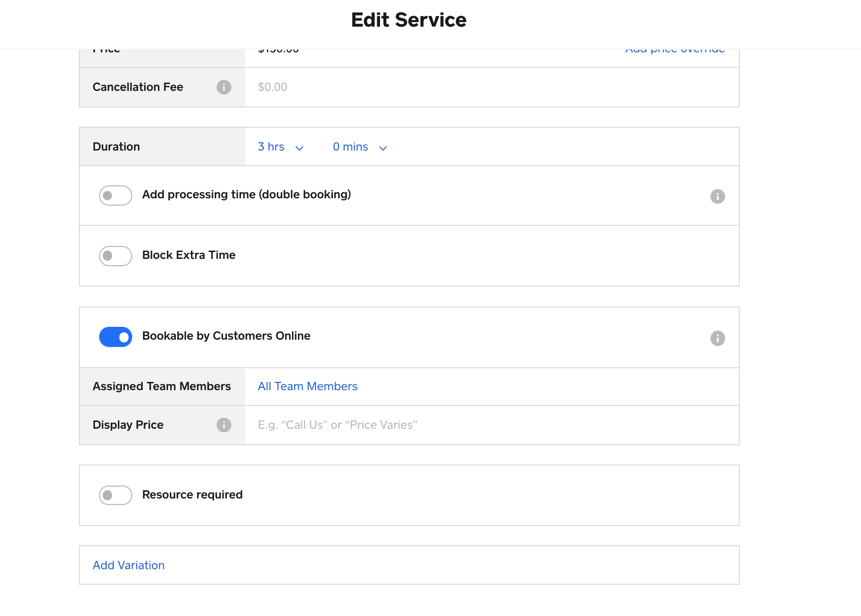
Task: Expand the 0 mins duration dropdown
Action: [360, 147]
